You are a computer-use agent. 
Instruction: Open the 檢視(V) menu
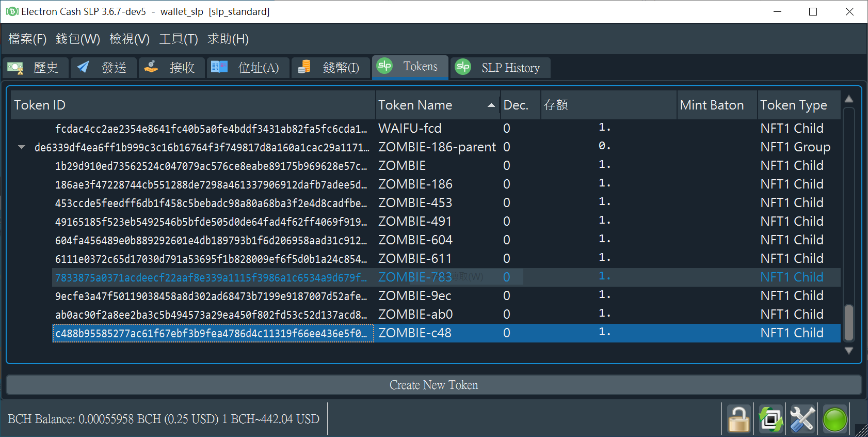point(130,39)
